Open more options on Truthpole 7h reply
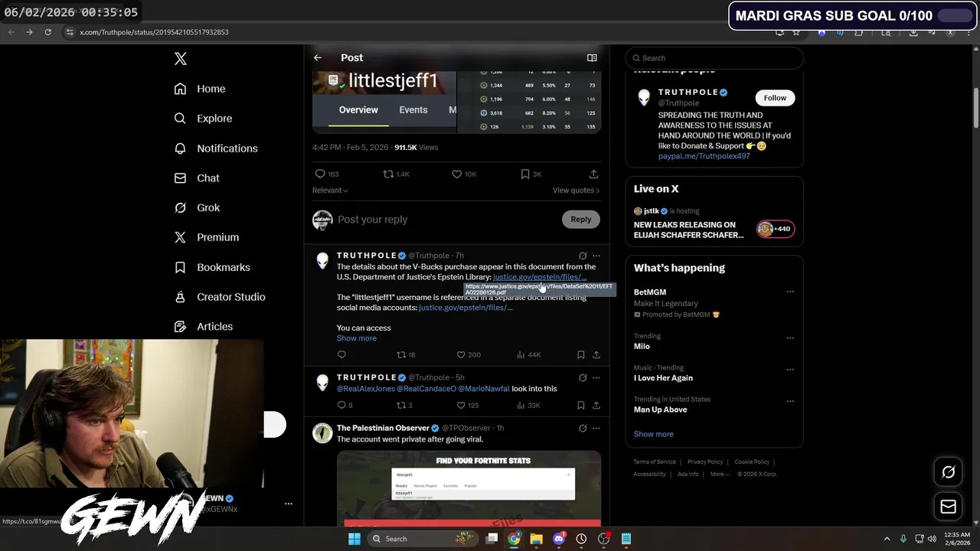Viewport: 980px width, 551px height. coord(596,256)
